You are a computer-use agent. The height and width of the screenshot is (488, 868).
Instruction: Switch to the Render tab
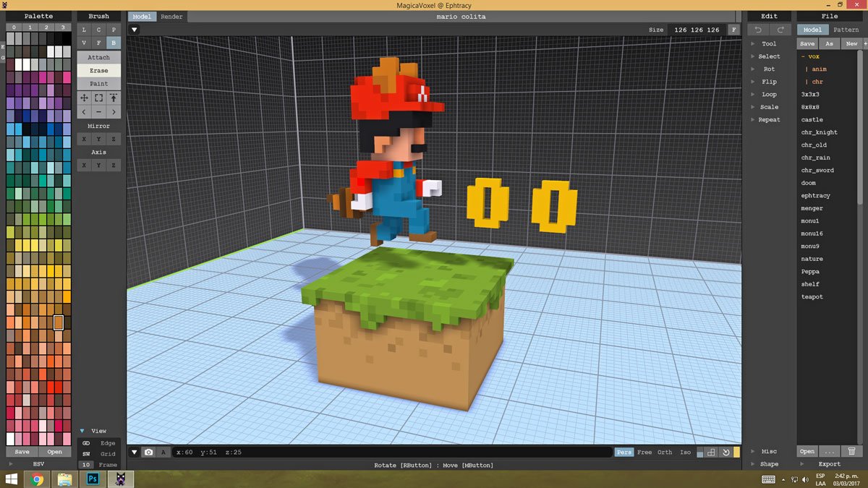171,17
